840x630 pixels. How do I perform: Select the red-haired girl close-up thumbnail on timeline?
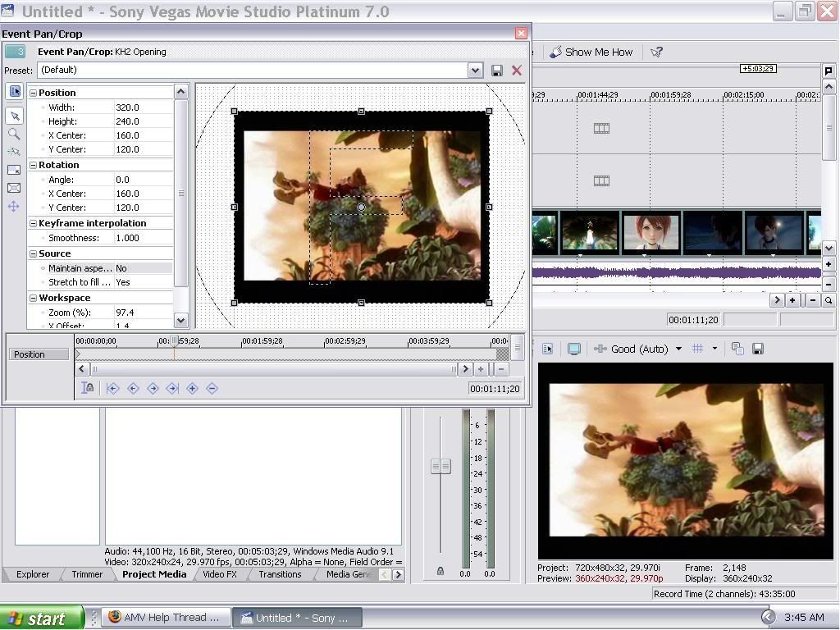click(x=651, y=232)
